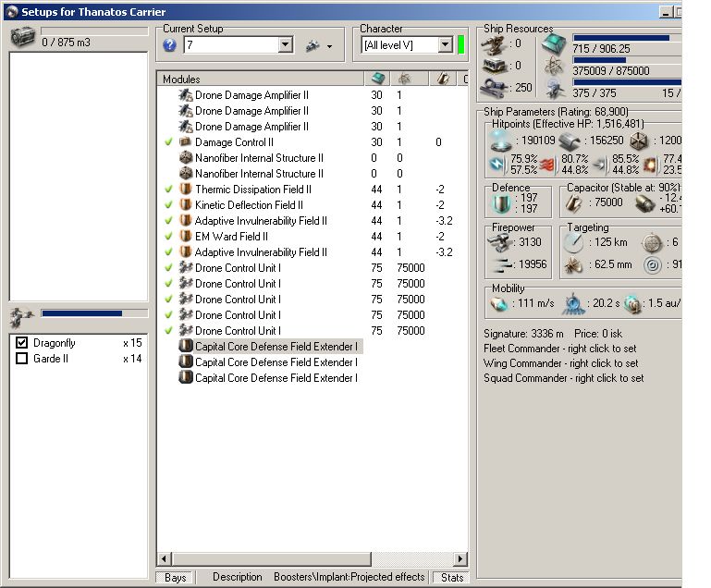Viewport: 711px width, 588px height.
Task: Click the align time icon
Action: click(x=572, y=303)
